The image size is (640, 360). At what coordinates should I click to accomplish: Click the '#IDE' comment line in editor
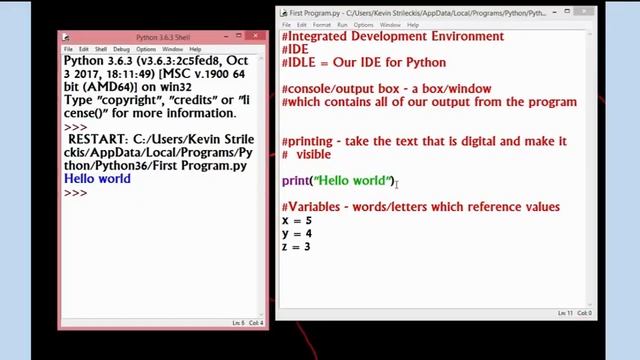[295, 49]
